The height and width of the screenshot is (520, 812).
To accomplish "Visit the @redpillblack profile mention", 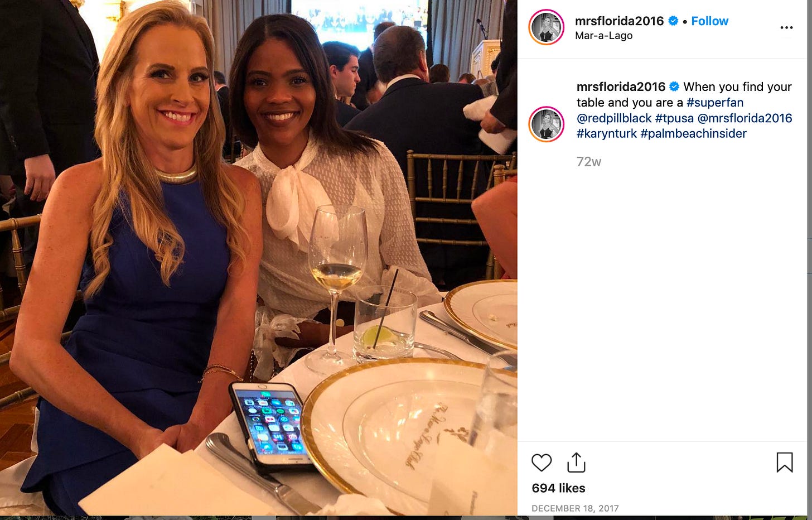I will (614, 118).
